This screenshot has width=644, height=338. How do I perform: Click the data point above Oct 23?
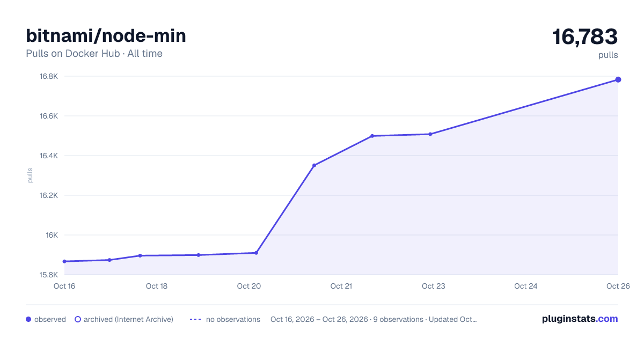coord(430,134)
